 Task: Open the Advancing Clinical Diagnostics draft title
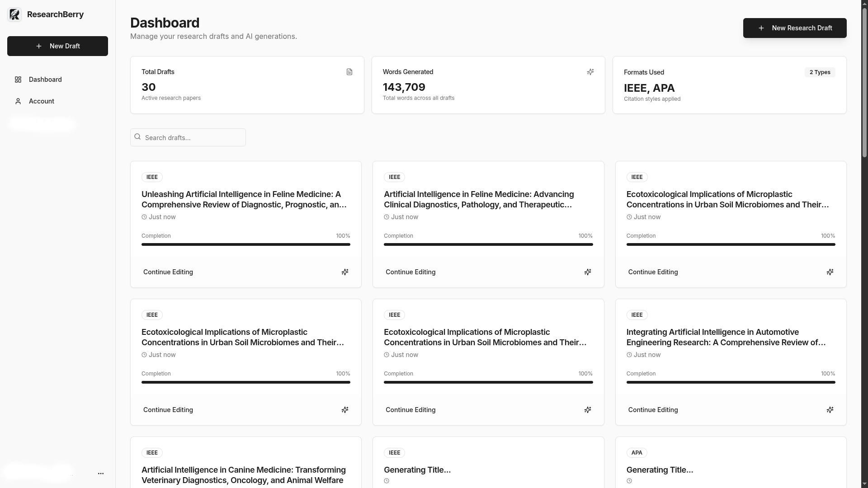pos(479,199)
